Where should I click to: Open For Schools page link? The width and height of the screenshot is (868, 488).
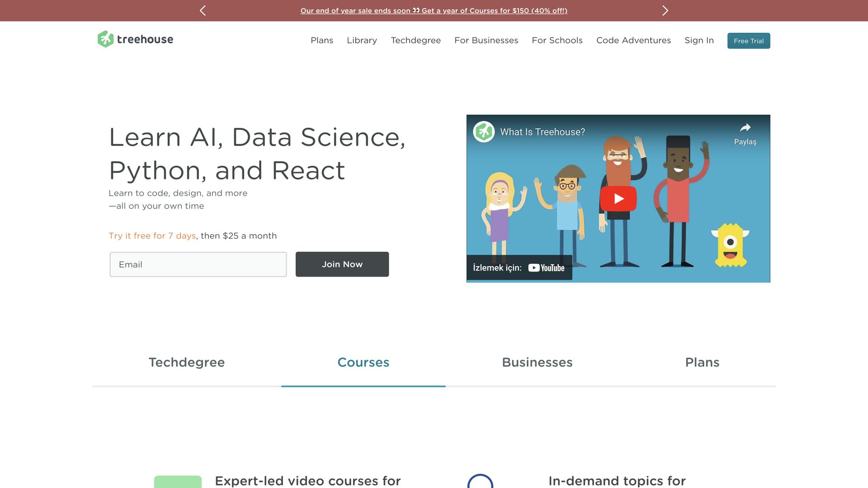click(x=557, y=40)
